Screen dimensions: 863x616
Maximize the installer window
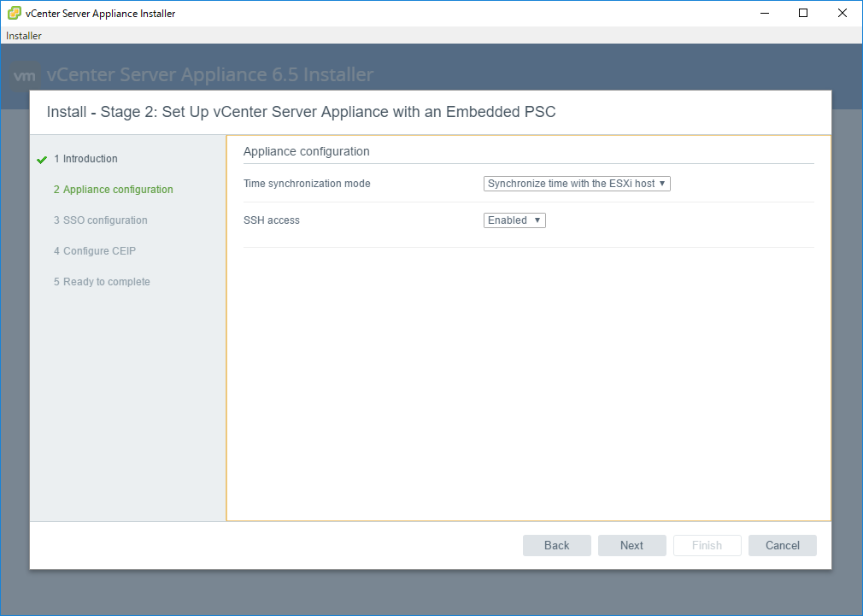pyautogui.click(x=803, y=13)
